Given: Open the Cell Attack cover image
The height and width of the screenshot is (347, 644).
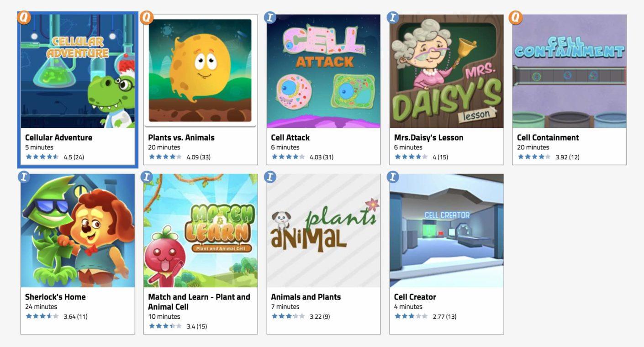Looking at the screenshot, I should pos(323,71).
